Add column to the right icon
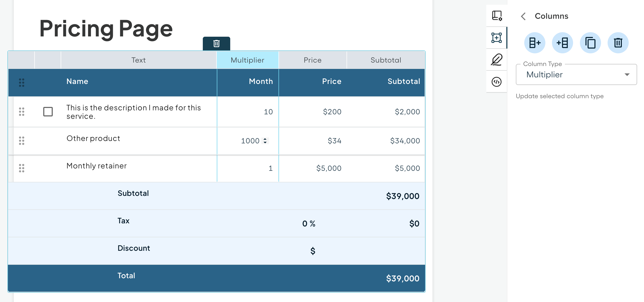Viewport: 644px width, 302px height. (535, 43)
